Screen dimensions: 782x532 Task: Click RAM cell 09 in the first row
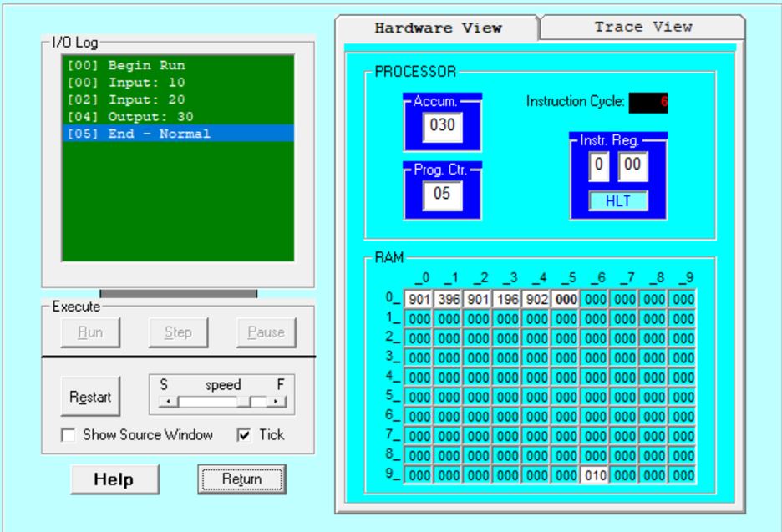(683, 299)
